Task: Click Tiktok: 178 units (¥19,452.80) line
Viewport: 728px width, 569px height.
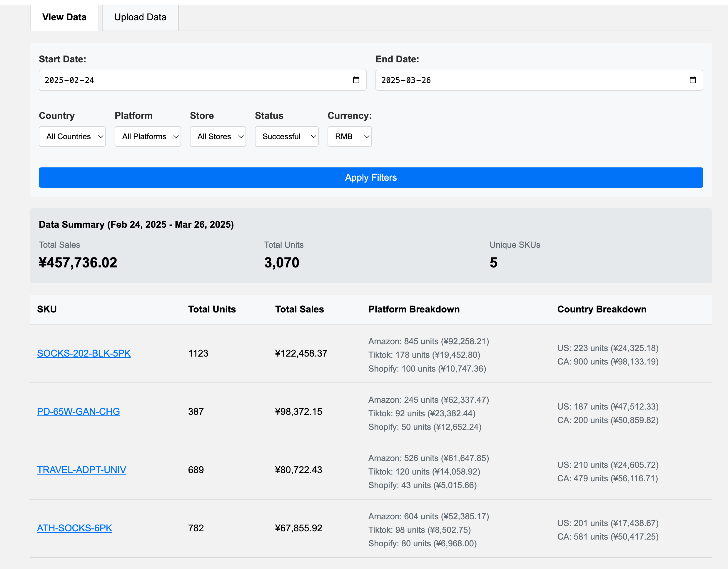Action: [424, 355]
